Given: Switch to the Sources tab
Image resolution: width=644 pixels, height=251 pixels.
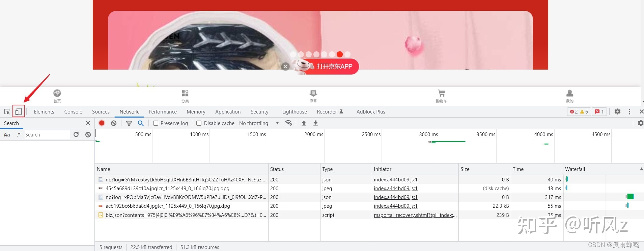Looking at the screenshot, I should (101, 111).
